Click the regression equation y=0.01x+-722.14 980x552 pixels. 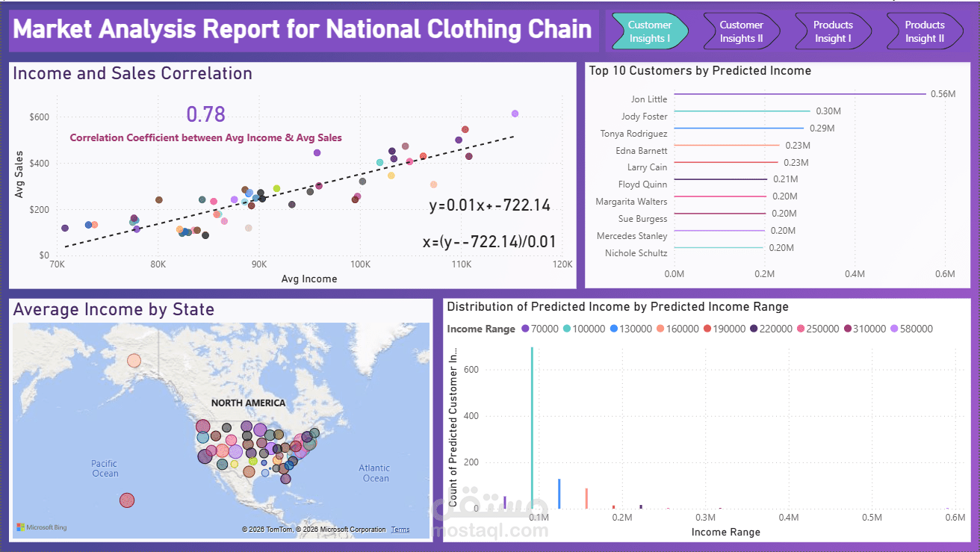click(489, 205)
